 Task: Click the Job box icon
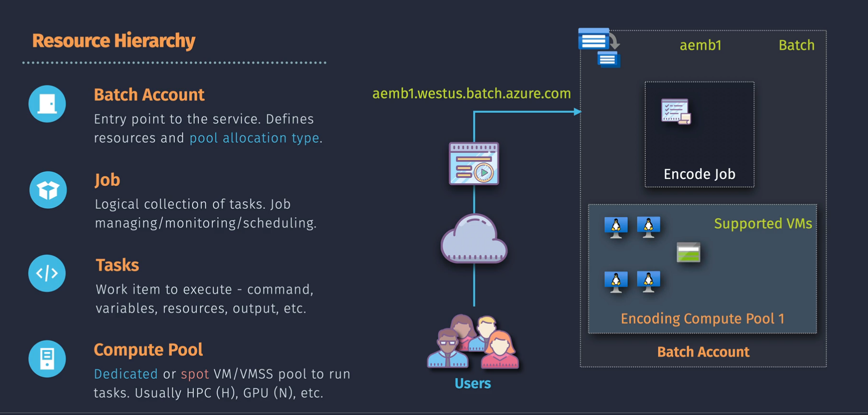(x=48, y=190)
